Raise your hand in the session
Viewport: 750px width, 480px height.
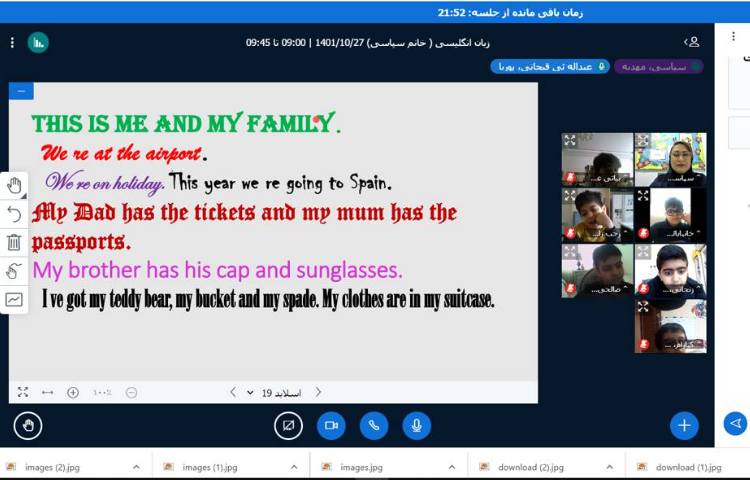tap(28, 425)
